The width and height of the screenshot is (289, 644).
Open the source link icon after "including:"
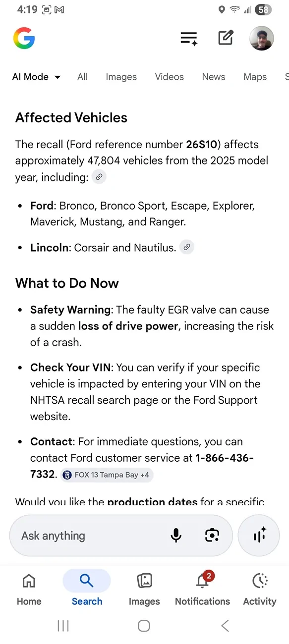(x=99, y=177)
